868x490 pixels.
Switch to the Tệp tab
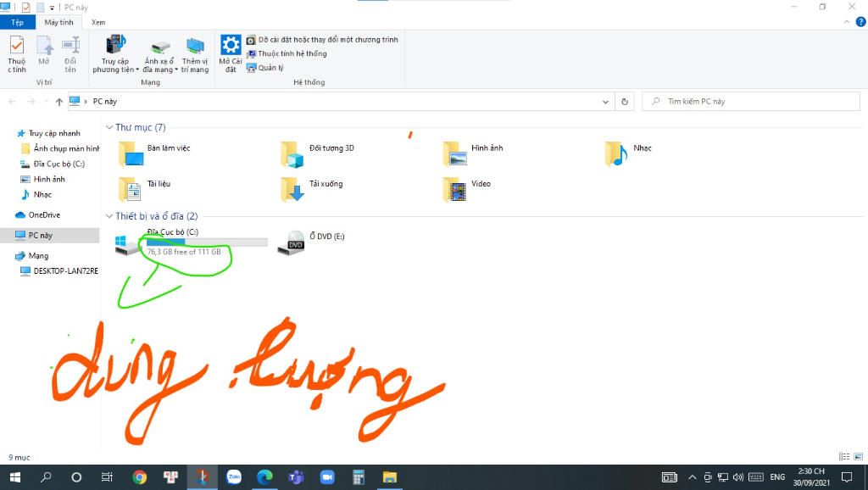coord(17,22)
